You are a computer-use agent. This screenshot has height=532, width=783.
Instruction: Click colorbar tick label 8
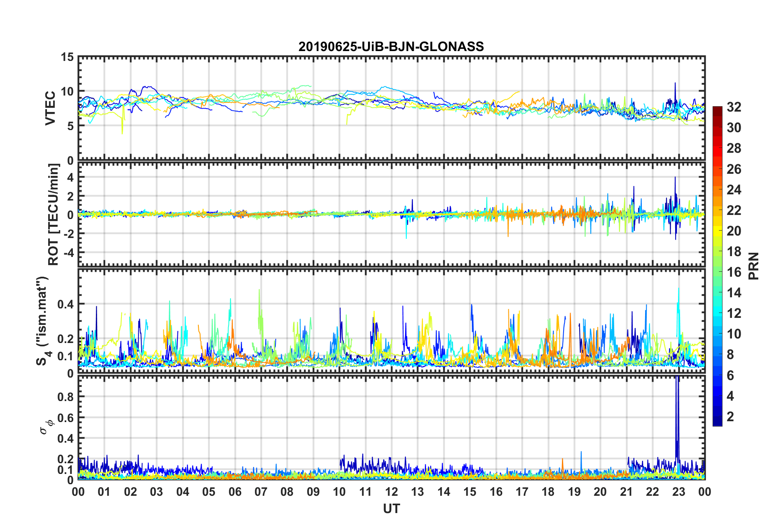pos(730,355)
